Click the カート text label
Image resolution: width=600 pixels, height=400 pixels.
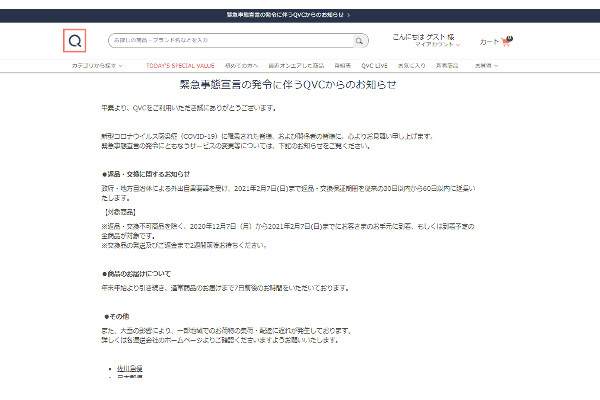click(489, 42)
